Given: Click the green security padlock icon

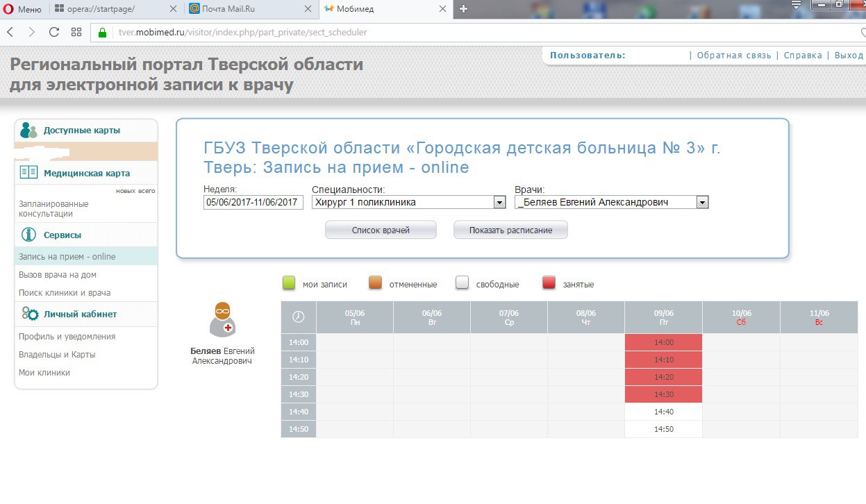Looking at the screenshot, I should coord(102,33).
